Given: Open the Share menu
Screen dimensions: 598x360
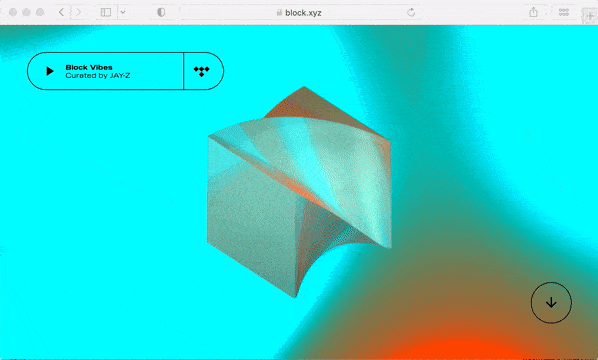Looking at the screenshot, I should click(x=533, y=12).
